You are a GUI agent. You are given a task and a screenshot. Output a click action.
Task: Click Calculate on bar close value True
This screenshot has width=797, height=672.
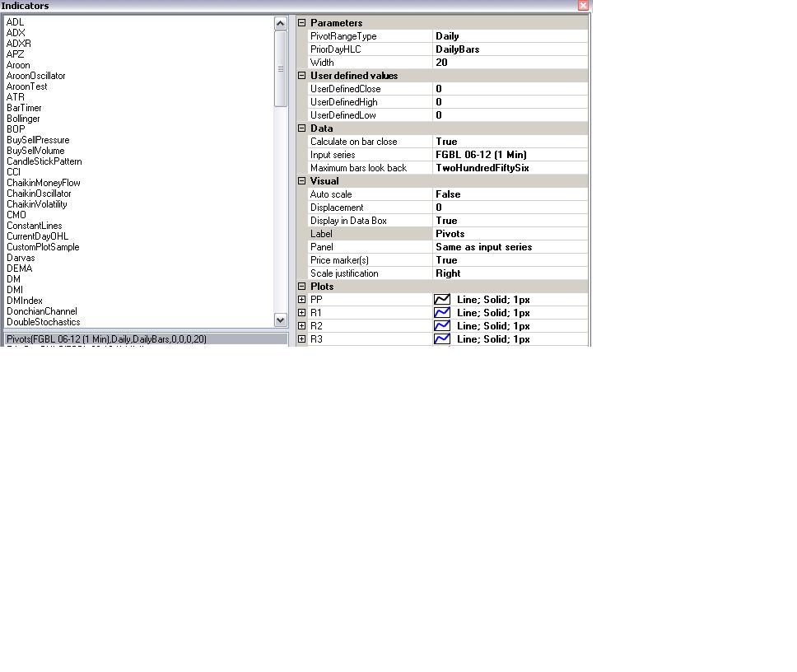(510, 142)
